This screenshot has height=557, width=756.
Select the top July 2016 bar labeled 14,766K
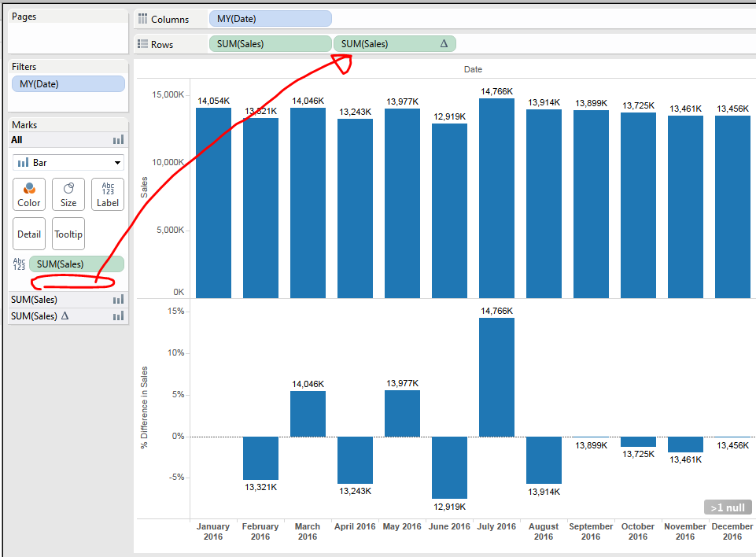(496, 198)
